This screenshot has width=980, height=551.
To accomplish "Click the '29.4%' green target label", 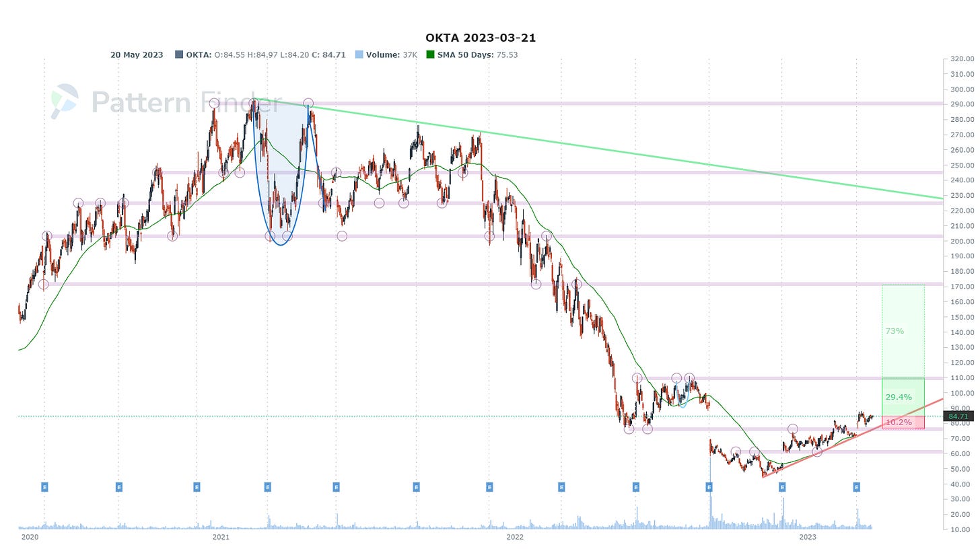I will coord(899,397).
